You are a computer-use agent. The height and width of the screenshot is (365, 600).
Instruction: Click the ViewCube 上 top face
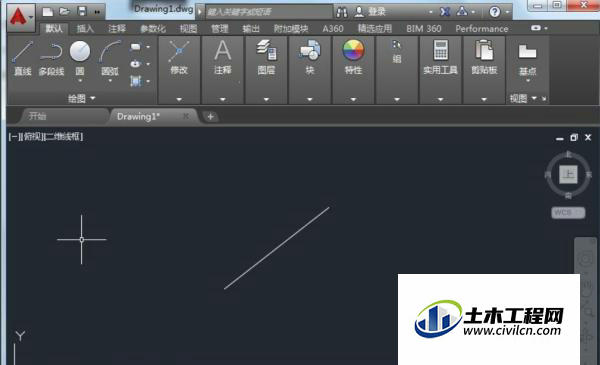(568, 174)
